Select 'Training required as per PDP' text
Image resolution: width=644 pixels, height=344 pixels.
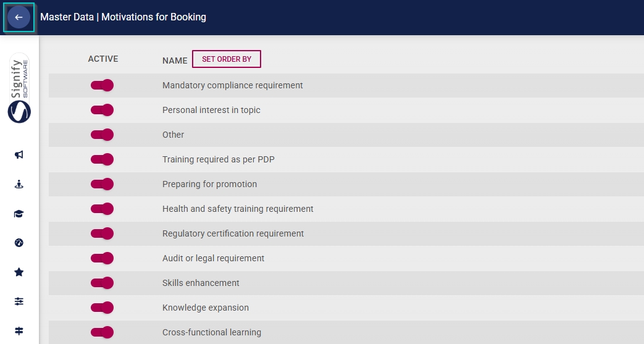(x=218, y=159)
